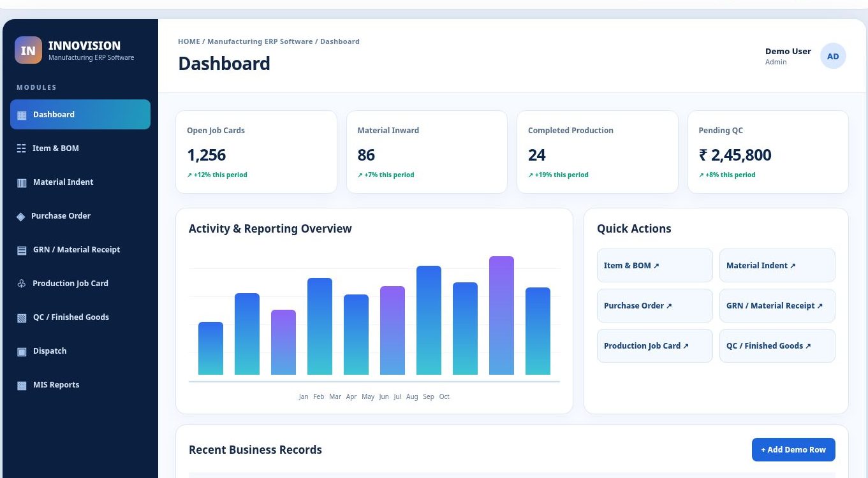Select QC / Finished Goods in sidebar

tap(80, 317)
